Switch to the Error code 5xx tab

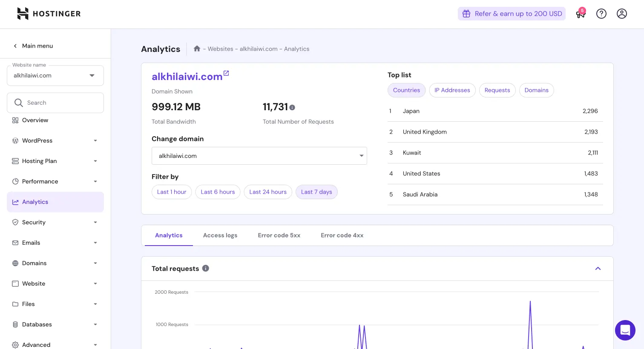[x=279, y=235]
